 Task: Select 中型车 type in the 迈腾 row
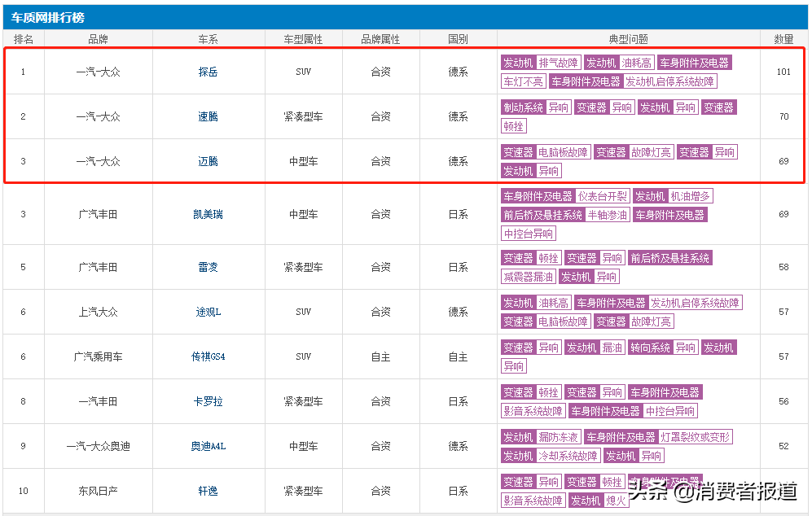click(x=303, y=161)
